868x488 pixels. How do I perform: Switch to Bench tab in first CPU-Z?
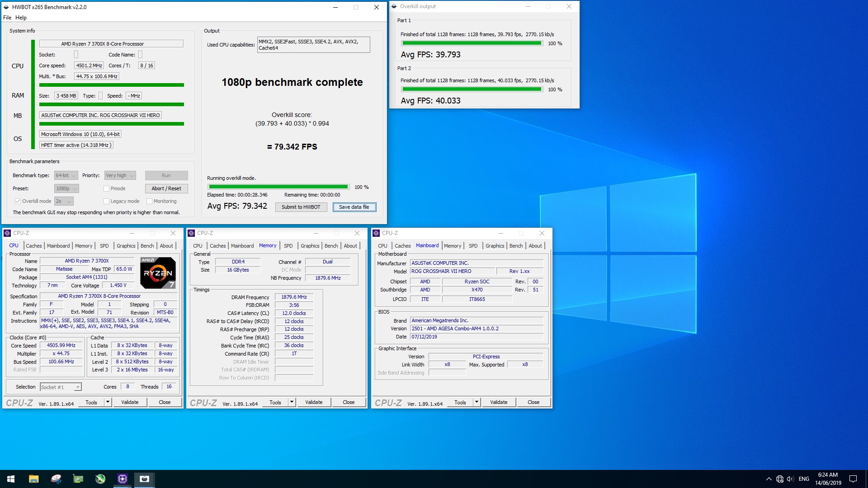pyautogui.click(x=147, y=246)
